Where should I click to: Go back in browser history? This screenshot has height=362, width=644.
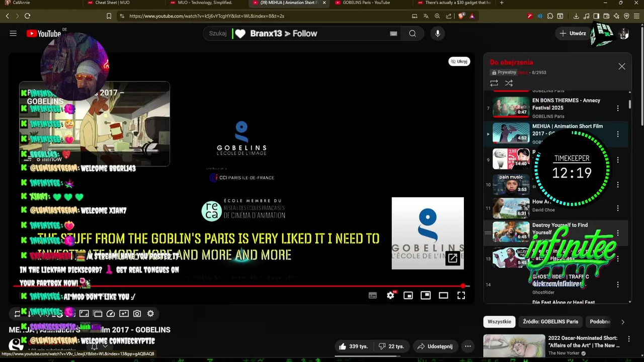[x=8, y=16]
